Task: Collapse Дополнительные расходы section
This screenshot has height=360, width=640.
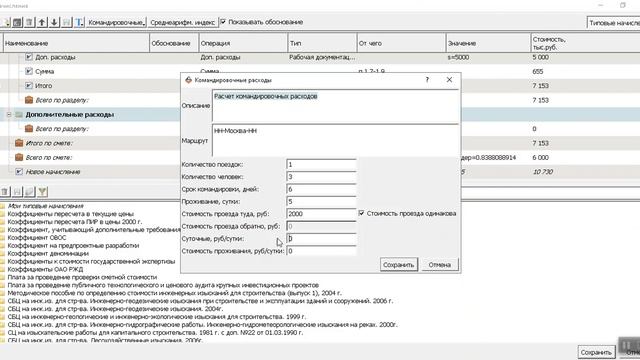Action: coord(9,115)
